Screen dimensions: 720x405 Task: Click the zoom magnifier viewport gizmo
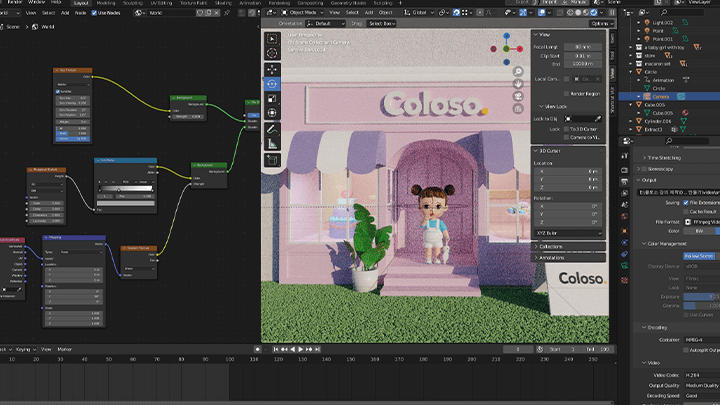coord(518,71)
